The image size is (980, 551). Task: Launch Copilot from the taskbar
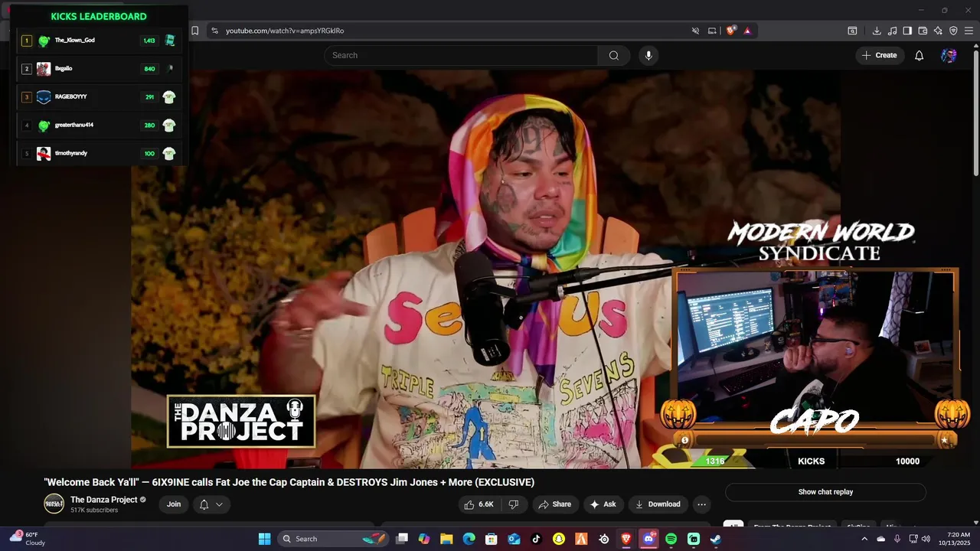coord(424,539)
